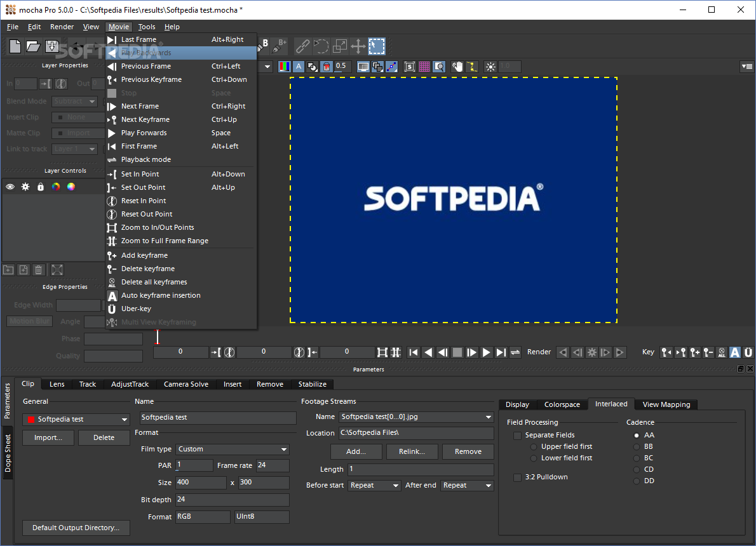Click the layer color wheel swatch icon

click(56, 187)
